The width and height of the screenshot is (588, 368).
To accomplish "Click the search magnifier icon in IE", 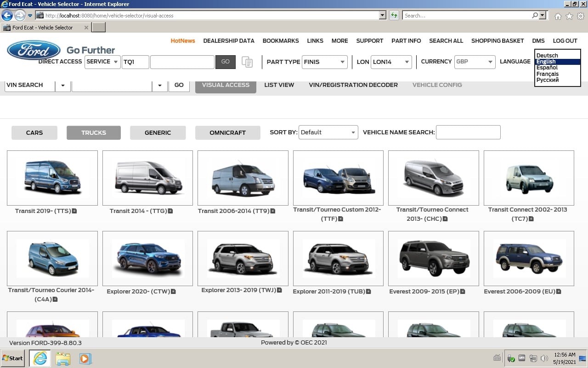I will pos(535,16).
